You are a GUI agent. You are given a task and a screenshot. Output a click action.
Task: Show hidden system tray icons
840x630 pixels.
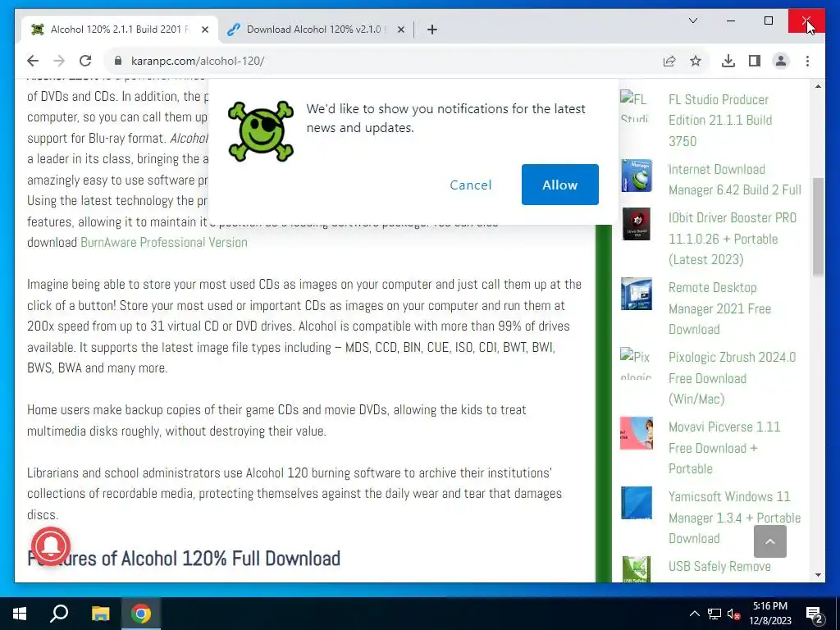(694, 614)
